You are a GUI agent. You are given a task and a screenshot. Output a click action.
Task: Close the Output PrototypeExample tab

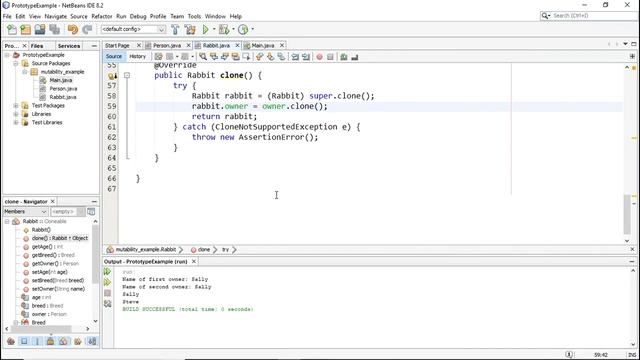(194, 261)
